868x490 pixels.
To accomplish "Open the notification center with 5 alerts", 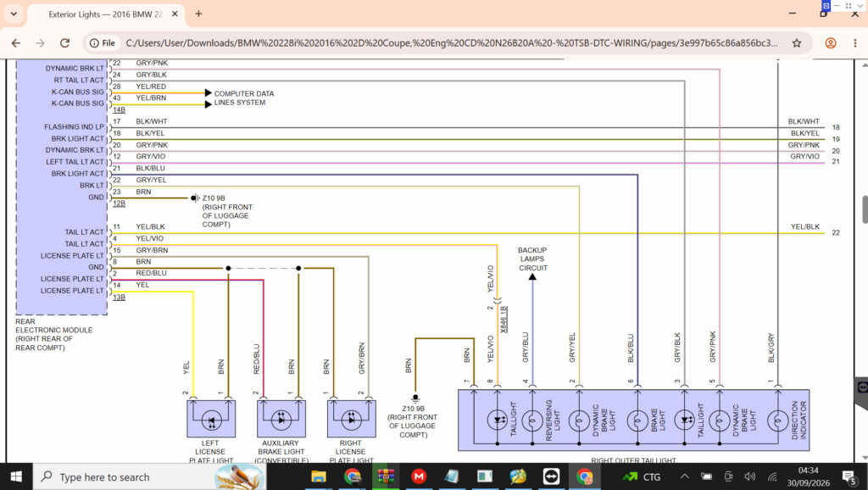I will pos(849,476).
